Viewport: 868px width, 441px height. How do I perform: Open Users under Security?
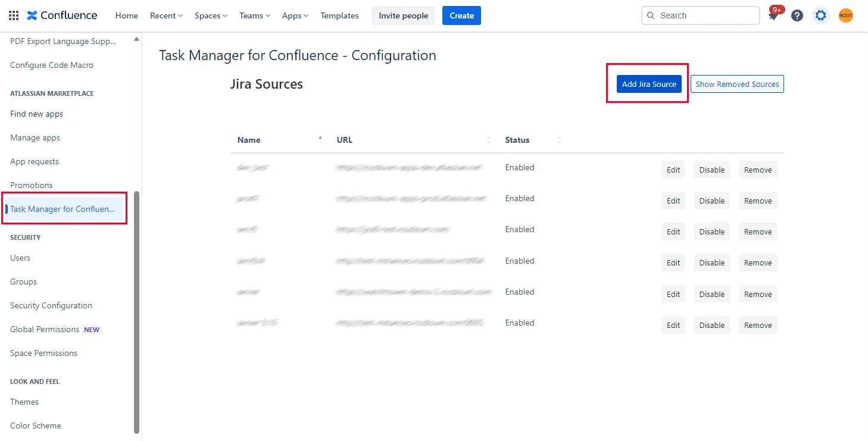(20, 258)
